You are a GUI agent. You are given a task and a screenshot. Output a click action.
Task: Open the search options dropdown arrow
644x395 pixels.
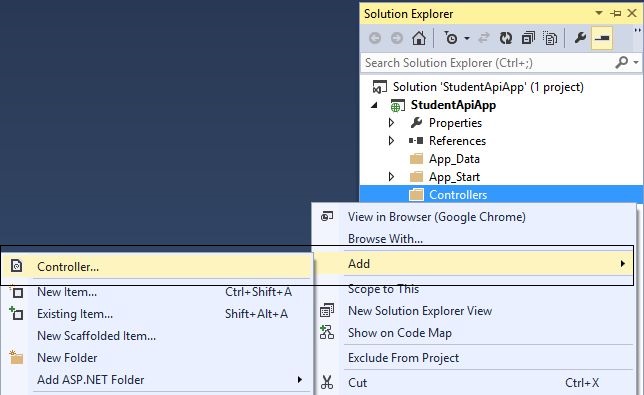[x=636, y=62]
